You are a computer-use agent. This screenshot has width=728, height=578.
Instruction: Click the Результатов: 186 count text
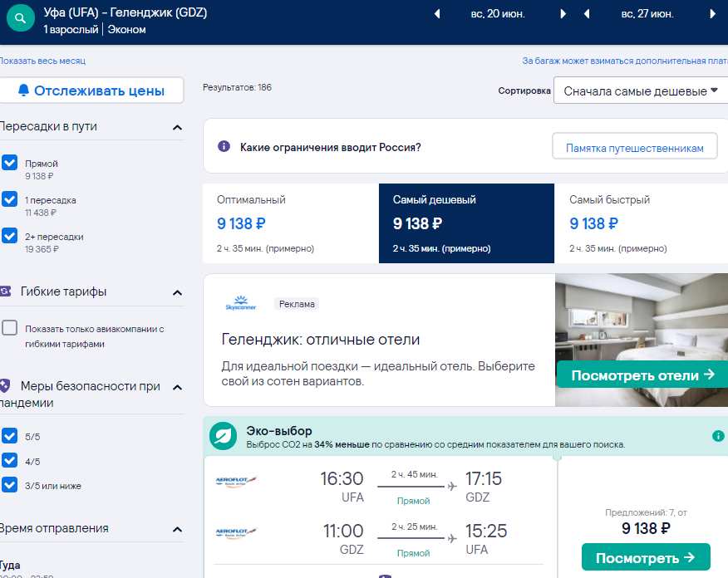237,87
